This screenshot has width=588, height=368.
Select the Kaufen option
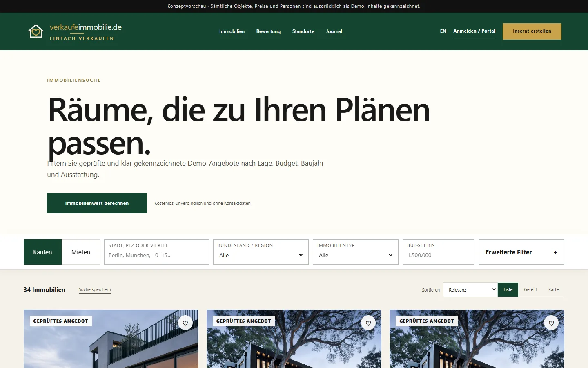click(x=42, y=252)
